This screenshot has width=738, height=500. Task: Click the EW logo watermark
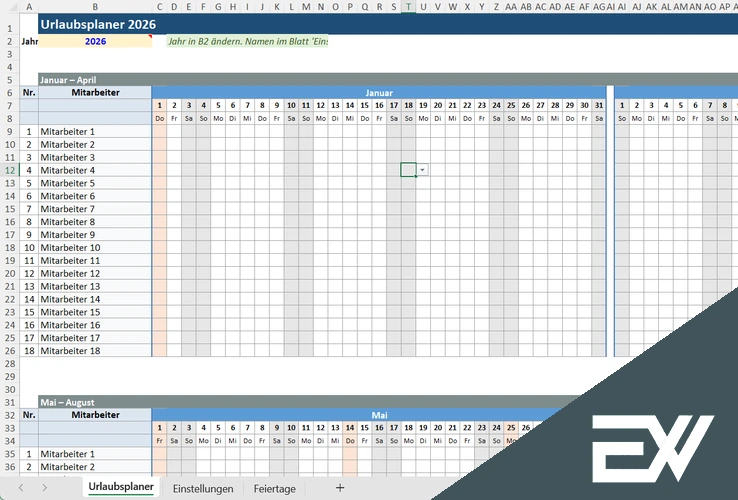tap(652, 444)
